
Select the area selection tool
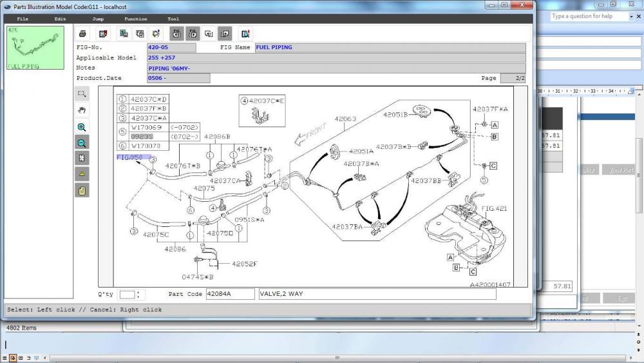[82, 93]
